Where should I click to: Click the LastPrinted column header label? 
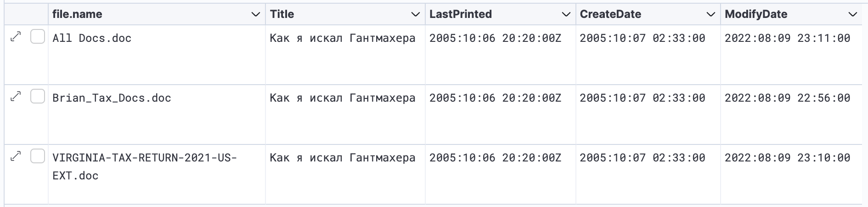[461, 14]
